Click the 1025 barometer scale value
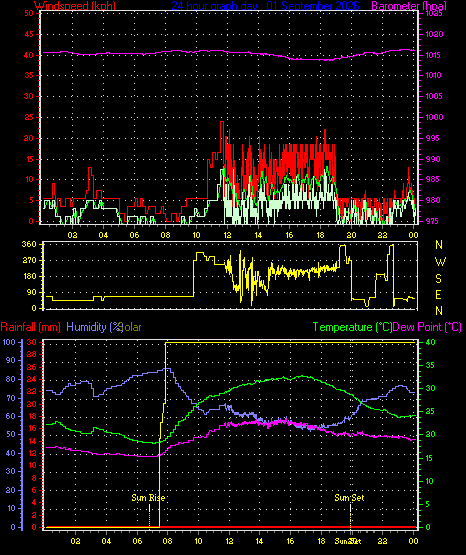This screenshot has width=466, height=555. [x=433, y=13]
